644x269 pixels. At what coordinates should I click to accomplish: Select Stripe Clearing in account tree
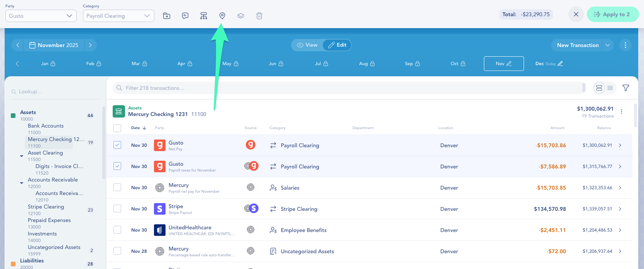click(46, 207)
